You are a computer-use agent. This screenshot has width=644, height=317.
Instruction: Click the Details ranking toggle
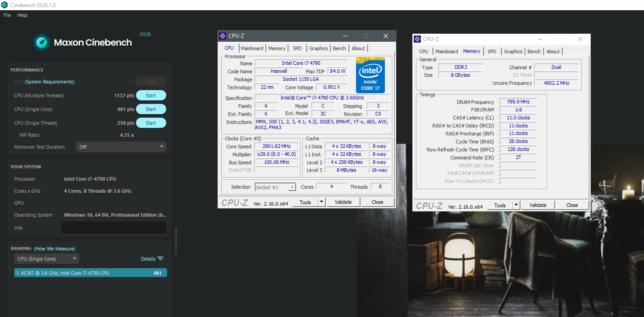[148, 259]
